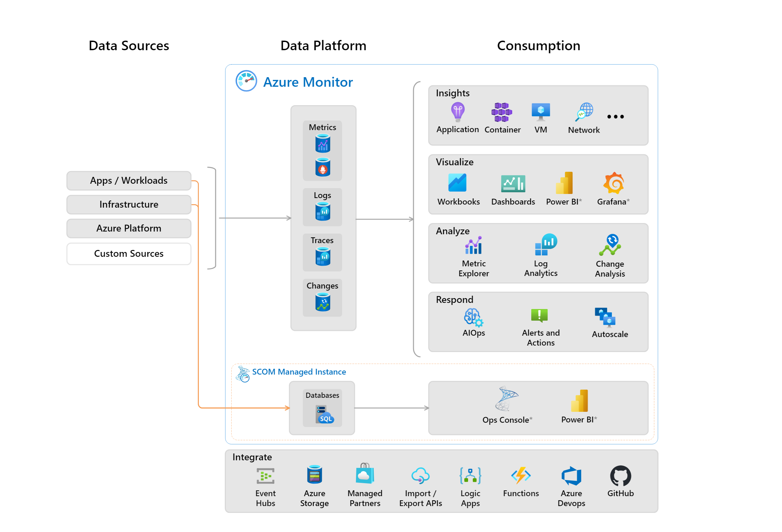Click the Azure Monitor title text
The height and width of the screenshot is (532, 782).
coord(308,82)
